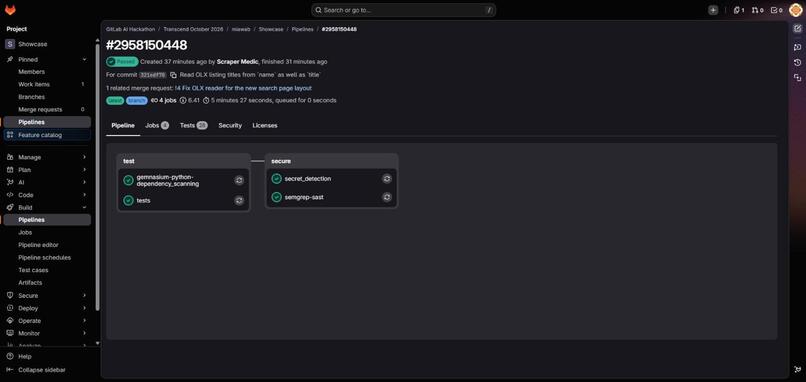Go to GitLab AI Hackathon breadcrumb
Viewport: 806px width, 382px height.
coord(131,29)
